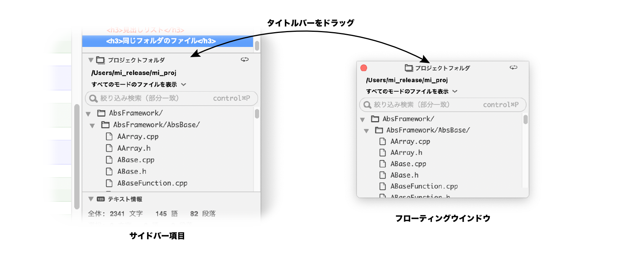Select the highlighted <h3>同じフォルダのファイル</h3> entry
This screenshot has height=265, width=644.
[x=161, y=41]
